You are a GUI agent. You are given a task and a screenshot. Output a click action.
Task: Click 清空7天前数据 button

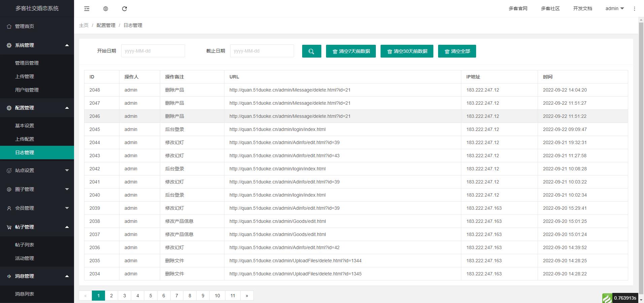coord(351,51)
